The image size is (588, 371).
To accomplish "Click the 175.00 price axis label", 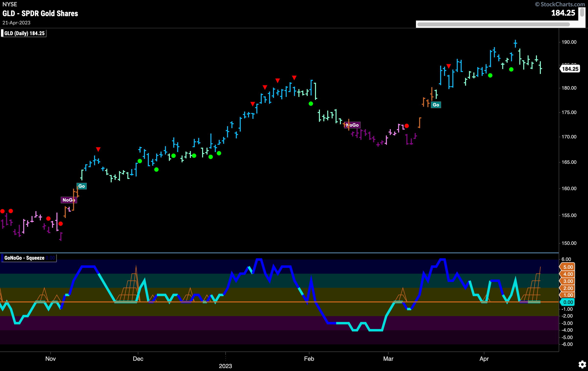I will click(x=569, y=112).
